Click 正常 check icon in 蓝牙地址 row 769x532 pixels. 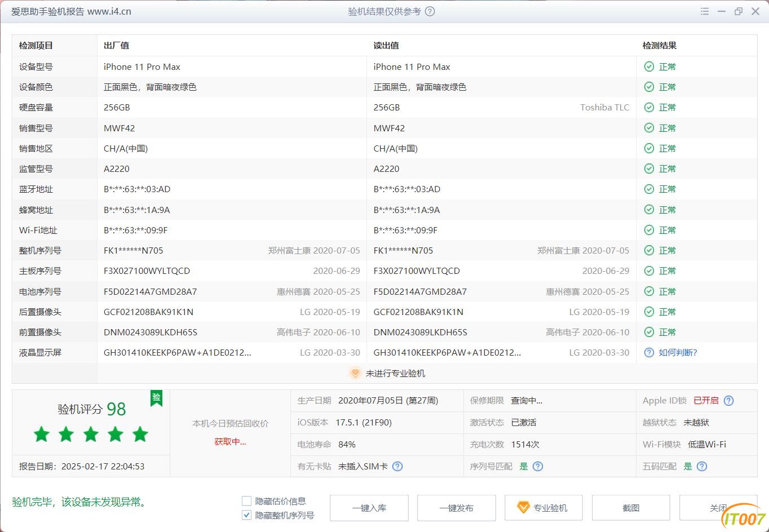coord(649,189)
